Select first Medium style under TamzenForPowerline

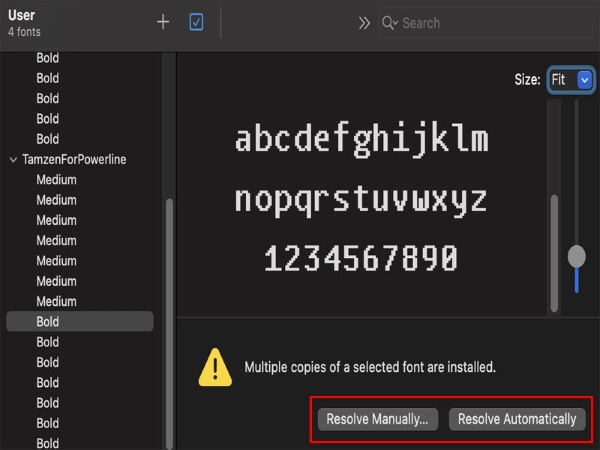coord(56,180)
